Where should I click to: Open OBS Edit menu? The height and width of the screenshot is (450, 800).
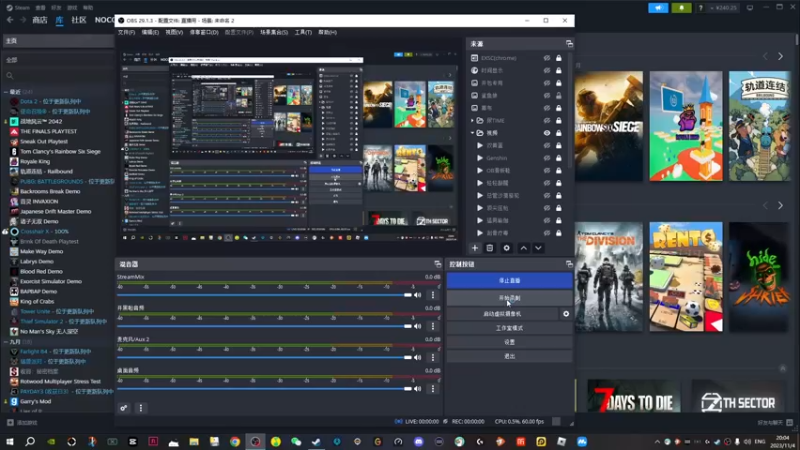point(150,32)
